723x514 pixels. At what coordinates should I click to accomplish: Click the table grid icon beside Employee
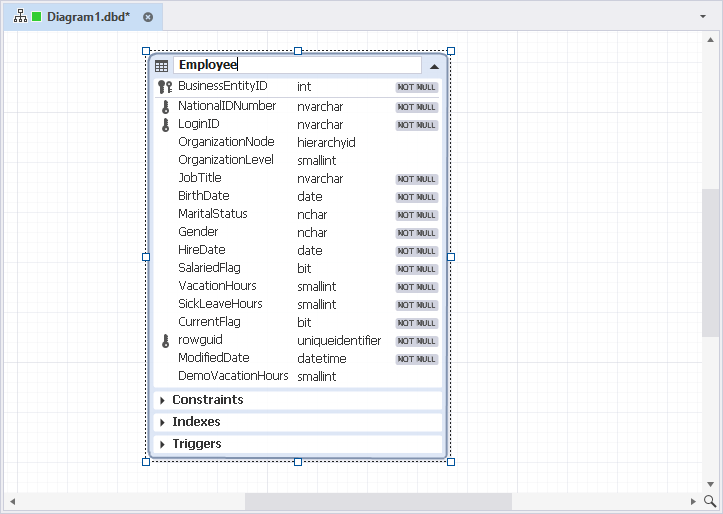(x=161, y=66)
